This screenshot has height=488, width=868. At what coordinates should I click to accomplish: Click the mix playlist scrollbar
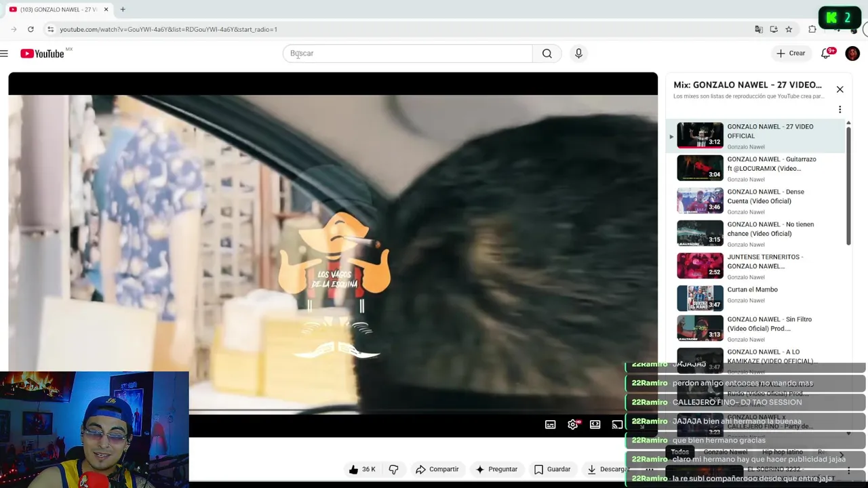(848, 186)
